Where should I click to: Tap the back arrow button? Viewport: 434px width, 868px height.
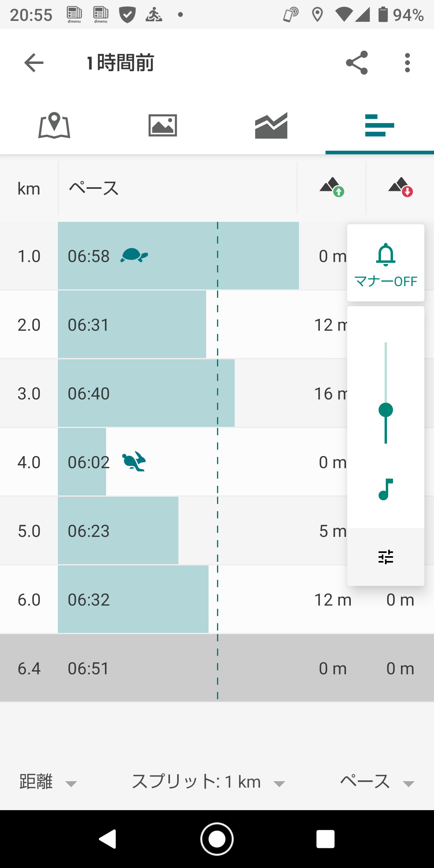pos(34,63)
